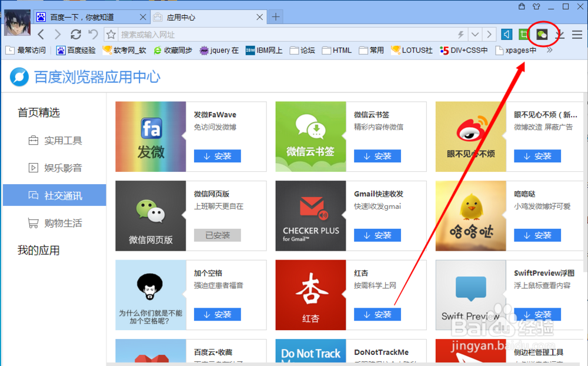588x366 pixels.
Task: Close the 应用中心 tab
Action: (259, 17)
